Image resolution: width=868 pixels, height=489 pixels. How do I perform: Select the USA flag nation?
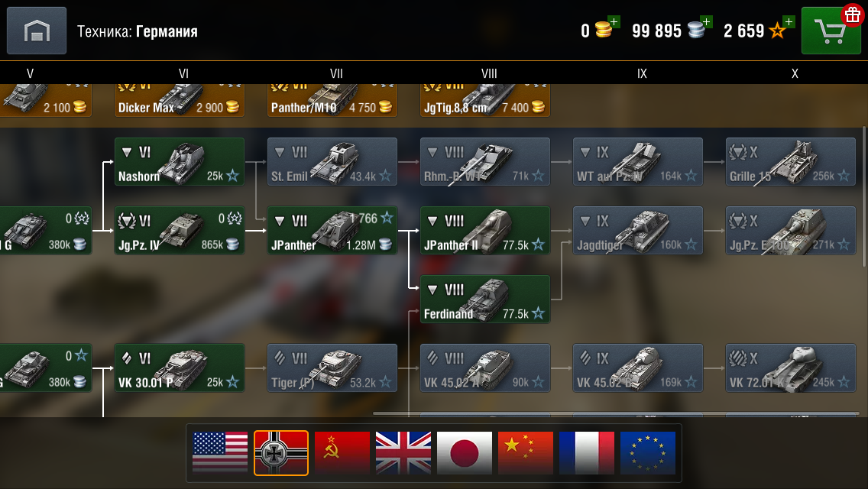(220, 452)
